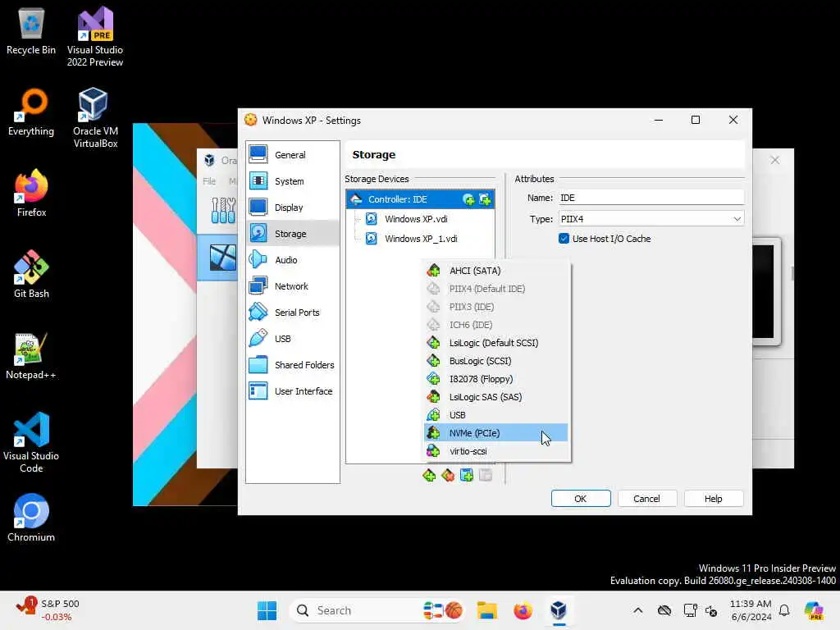Screen dimensions: 840x630
Task: Open Everything search shortcut
Action: coord(31,112)
